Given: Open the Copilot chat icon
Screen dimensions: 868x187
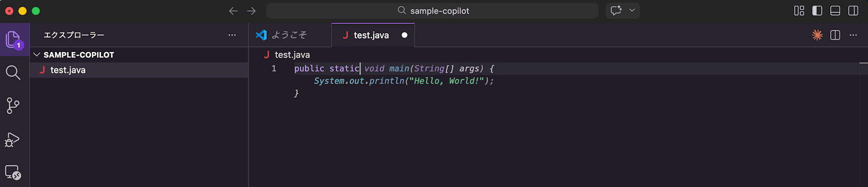Looking at the screenshot, I should pos(616,11).
